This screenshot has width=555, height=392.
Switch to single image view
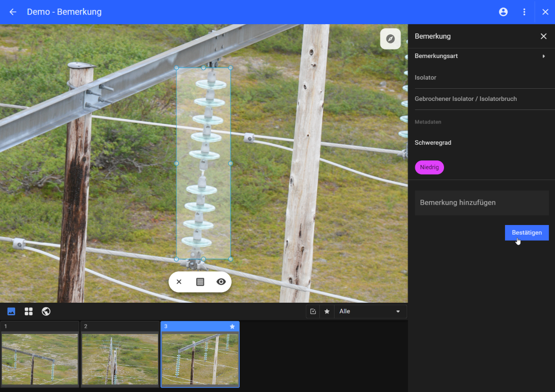pos(11,311)
